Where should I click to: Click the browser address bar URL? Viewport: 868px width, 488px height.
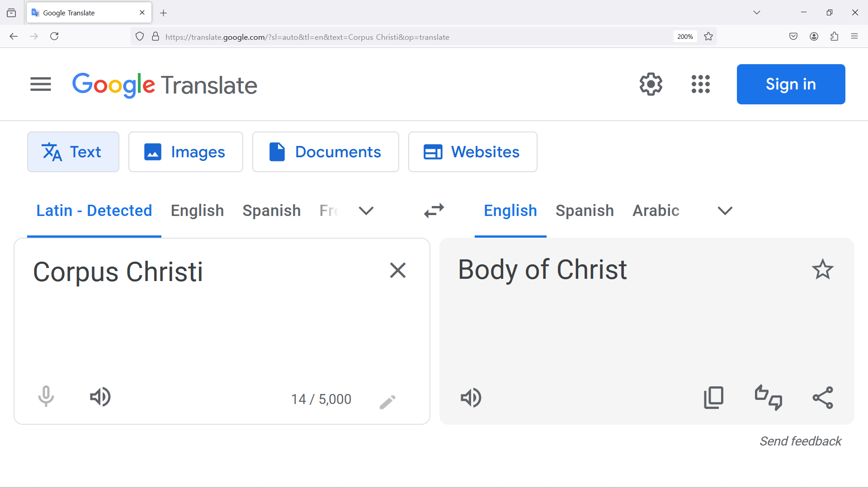click(307, 37)
